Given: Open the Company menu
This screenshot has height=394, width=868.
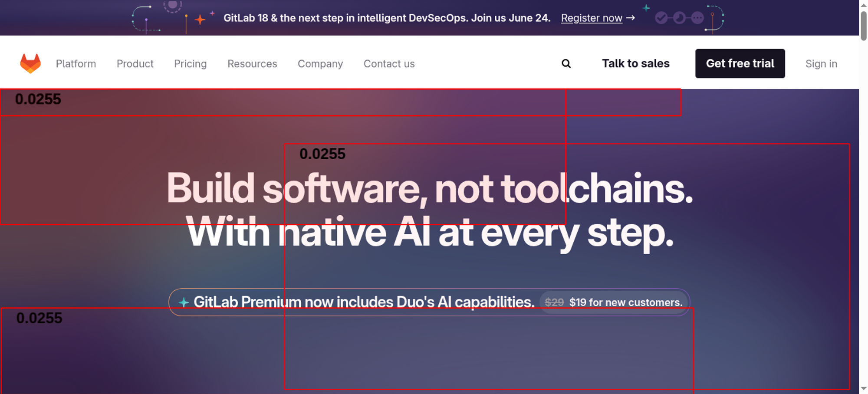Looking at the screenshot, I should [x=320, y=64].
